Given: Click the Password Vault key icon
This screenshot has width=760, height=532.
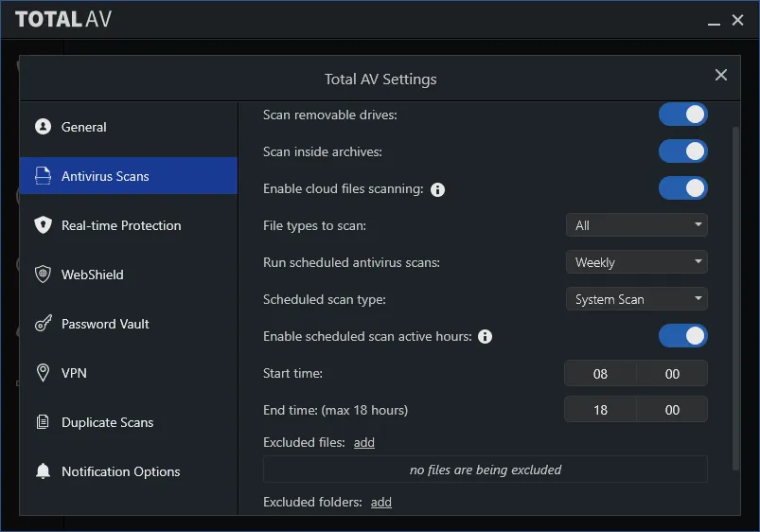Looking at the screenshot, I should tap(43, 324).
